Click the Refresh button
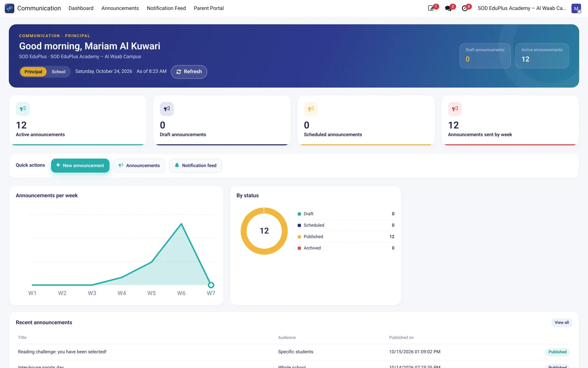Screen dimensions: 588x368 [x=189, y=72]
